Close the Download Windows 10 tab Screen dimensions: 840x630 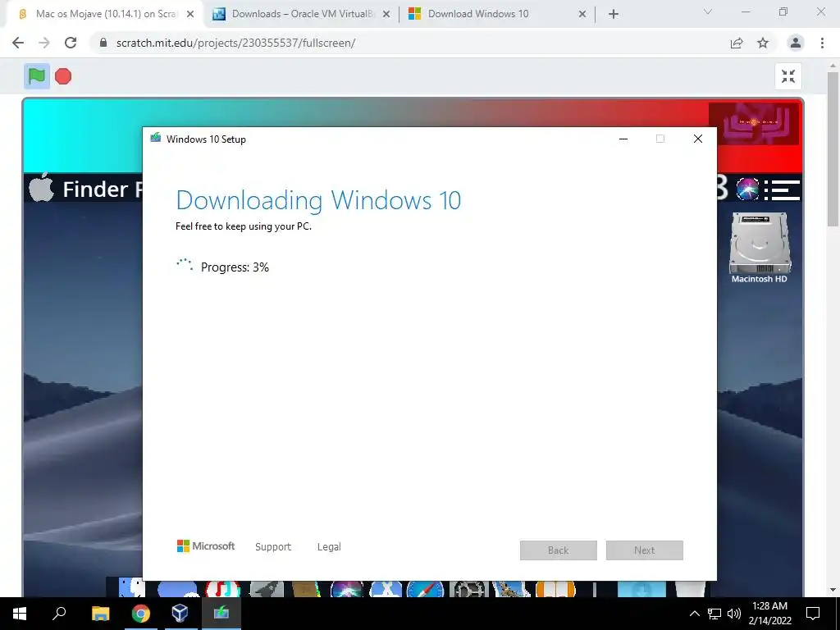582,15
